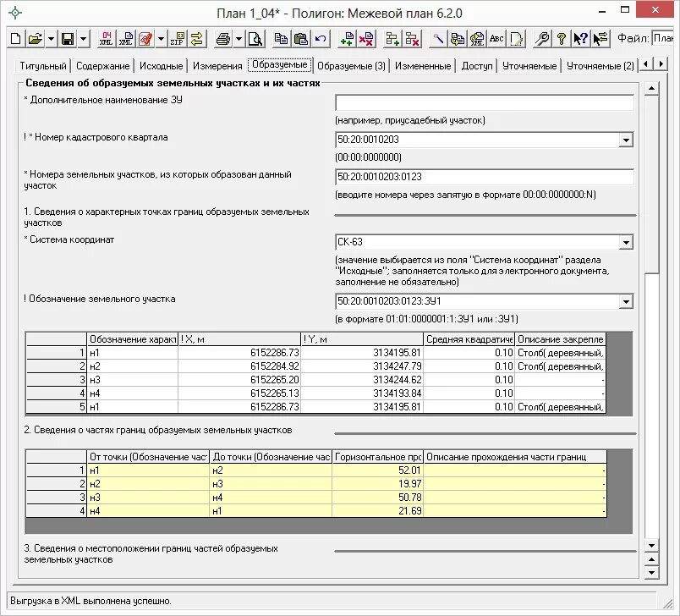
Task: Click X value 6152265.13 in row 4
Action: coord(239,393)
